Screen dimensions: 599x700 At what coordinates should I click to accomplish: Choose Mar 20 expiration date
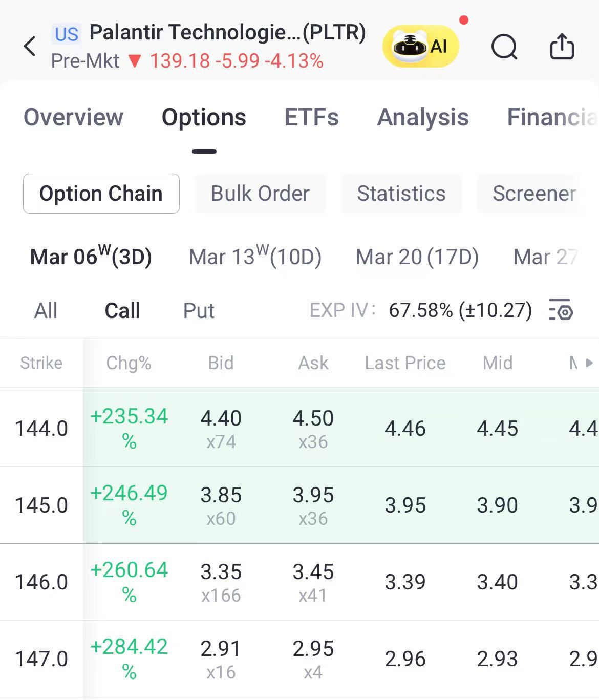(417, 257)
